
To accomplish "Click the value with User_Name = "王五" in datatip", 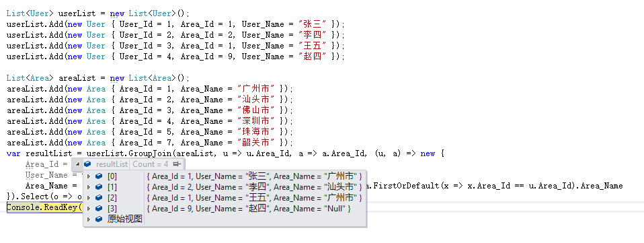I will [254, 198].
